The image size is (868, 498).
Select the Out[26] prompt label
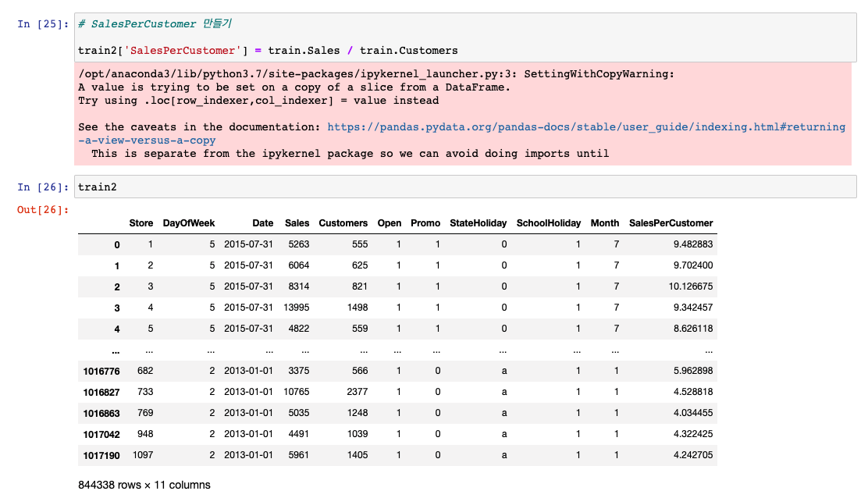(x=43, y=210)
